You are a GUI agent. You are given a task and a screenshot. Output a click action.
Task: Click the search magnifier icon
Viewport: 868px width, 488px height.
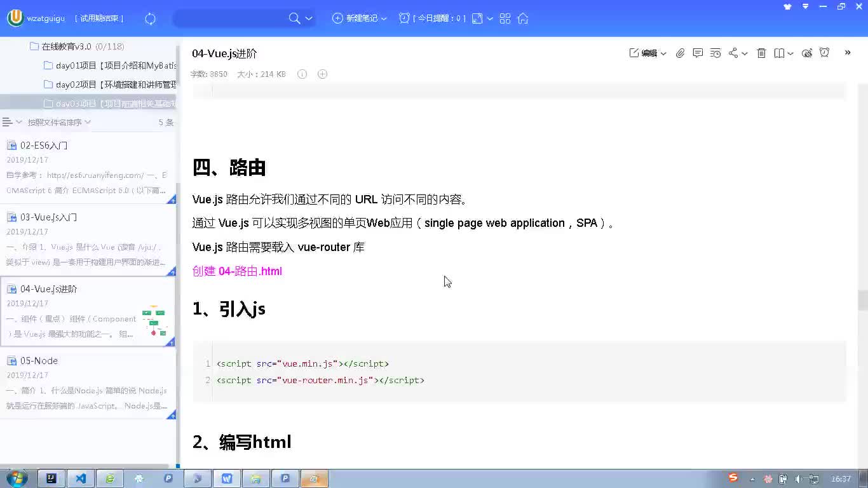pyautogui.click(x=294, y=18)
